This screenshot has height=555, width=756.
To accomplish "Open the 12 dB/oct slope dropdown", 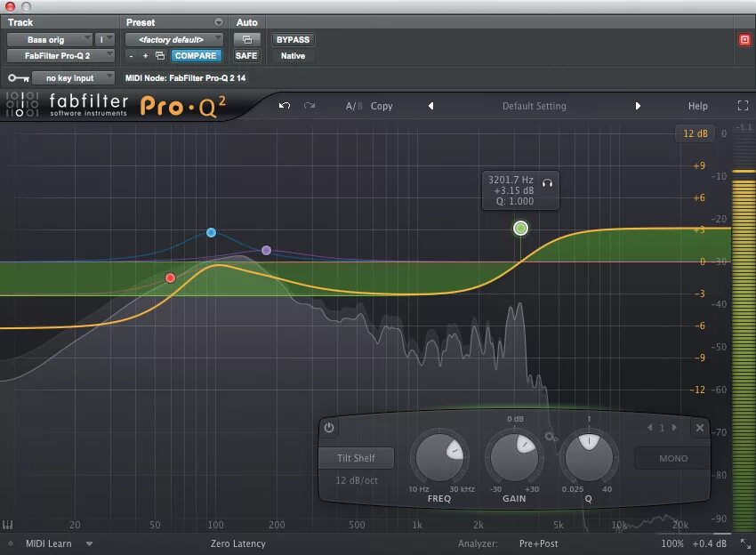I will [x=357, y=480].
